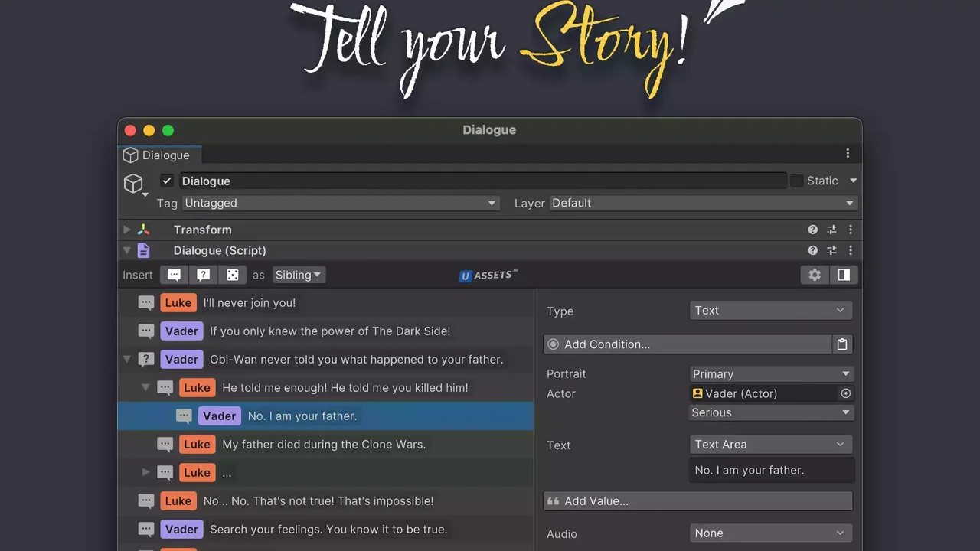Open dialogue settings gear button
The height and width of the screenshot is (551, 980).
[815, 275]
